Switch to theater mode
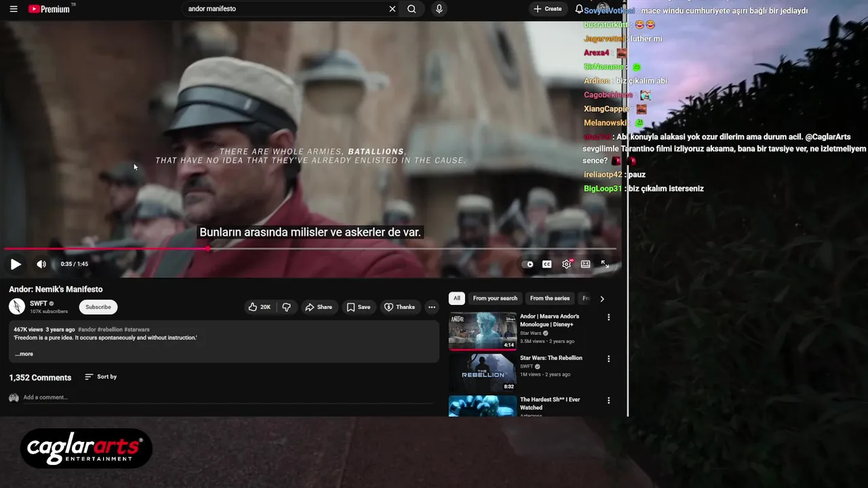This screenshot has height=488, width=868. [585, 264]
